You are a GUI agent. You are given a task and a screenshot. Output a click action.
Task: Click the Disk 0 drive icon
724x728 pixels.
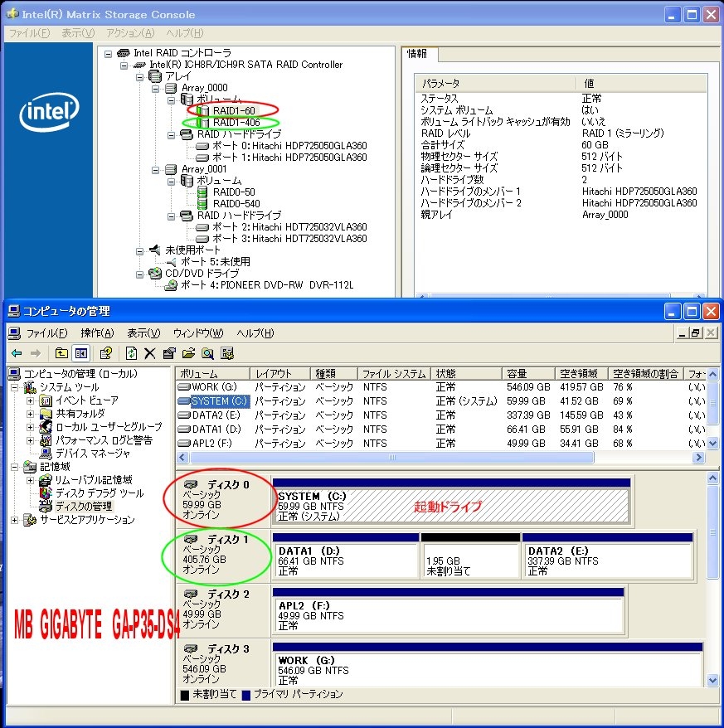(x=191, y=484)
